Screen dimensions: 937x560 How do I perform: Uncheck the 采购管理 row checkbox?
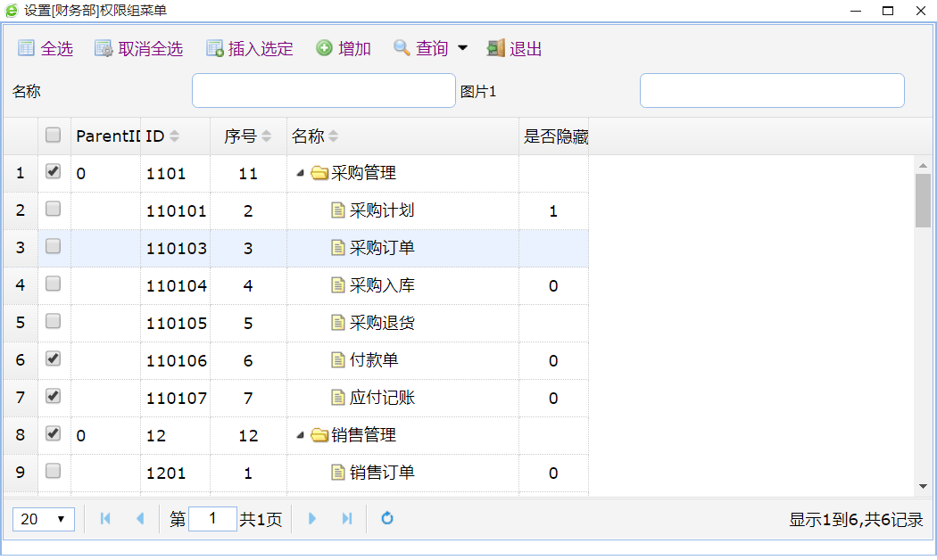[x=54, y=172]
